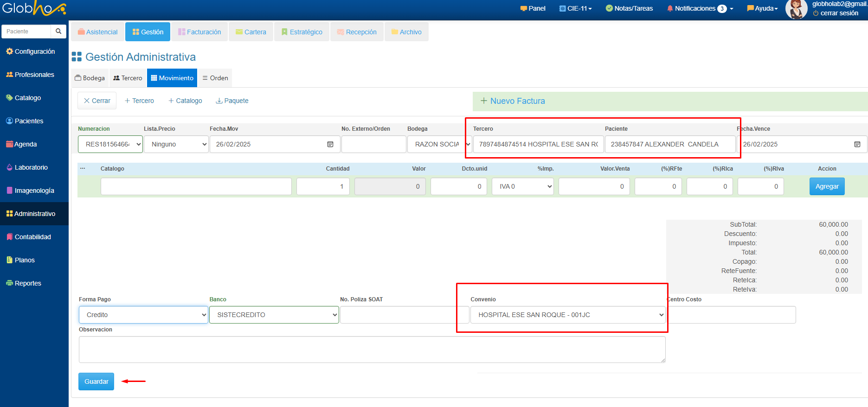This screenshot has height=407, width=868.
Task: Open the Fecha.Vence calendar picker icon
Action: [857, 144]
